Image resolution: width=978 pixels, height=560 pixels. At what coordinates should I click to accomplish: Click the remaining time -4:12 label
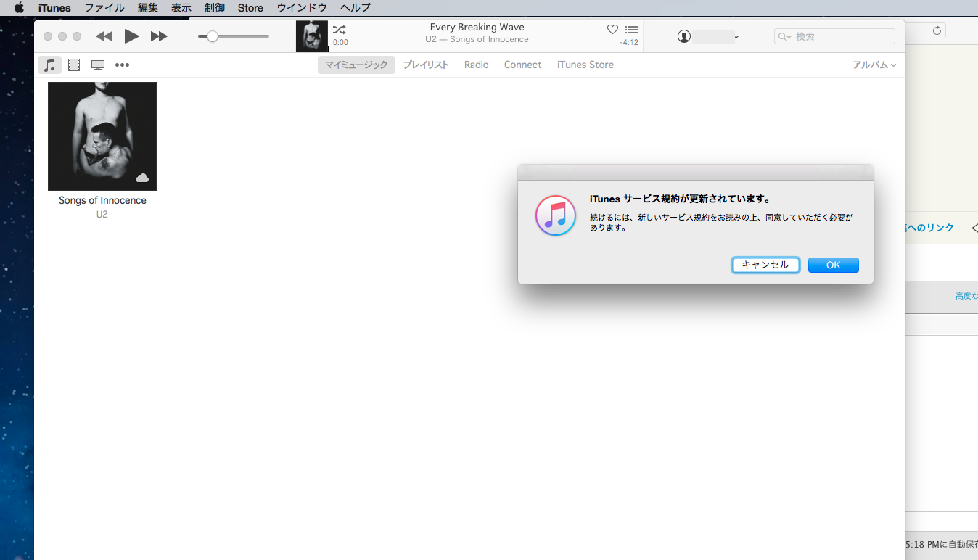(x=629, y=42)
